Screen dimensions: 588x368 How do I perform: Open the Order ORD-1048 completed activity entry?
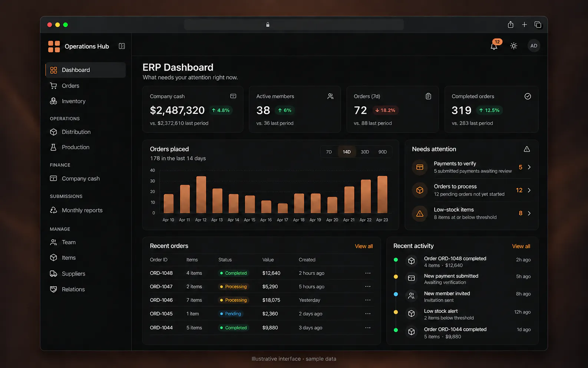(x=462, y=262)
